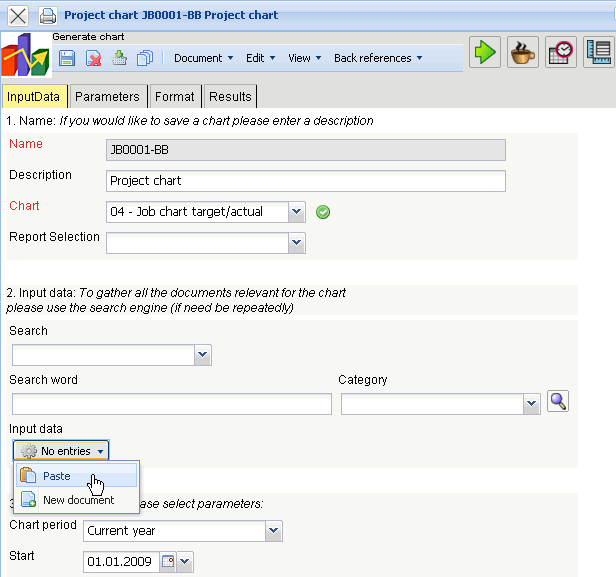Open the Back references menu

pyautogui.click(x=378, y=58)
